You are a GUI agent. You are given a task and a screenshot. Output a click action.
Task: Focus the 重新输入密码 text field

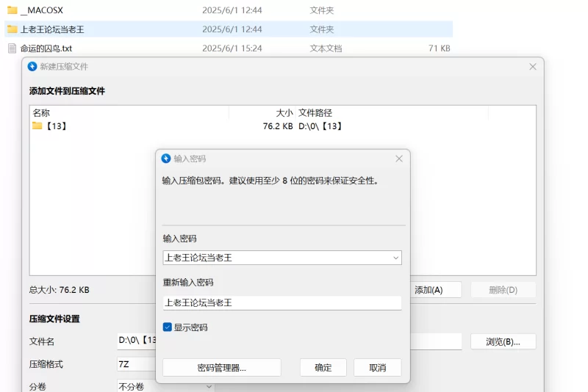282,302
